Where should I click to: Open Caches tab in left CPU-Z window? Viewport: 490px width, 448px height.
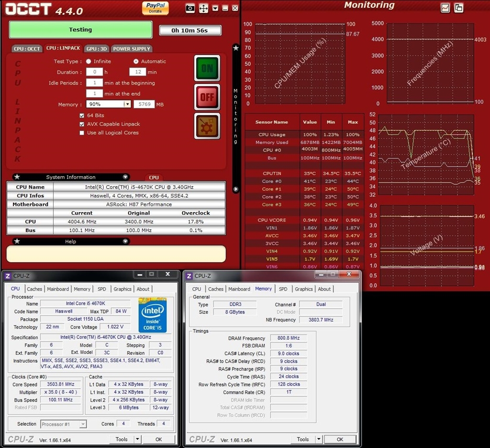tap(34, 289)
